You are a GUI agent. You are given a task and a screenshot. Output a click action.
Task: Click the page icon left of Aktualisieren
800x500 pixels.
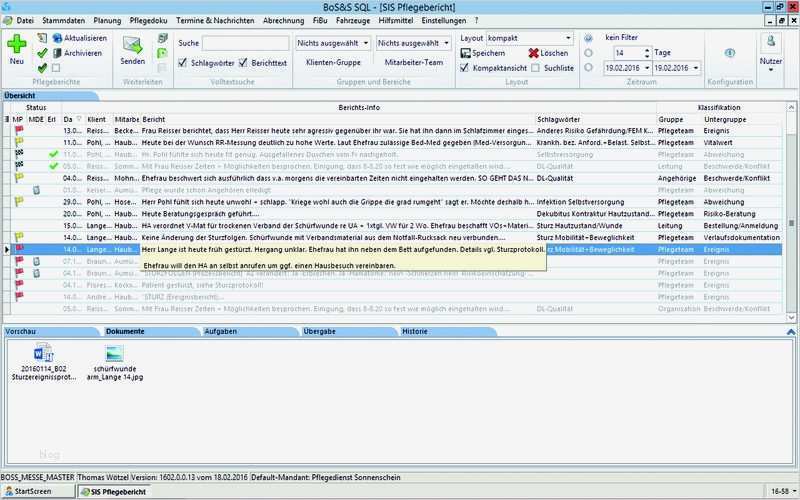tap(42, 38)
